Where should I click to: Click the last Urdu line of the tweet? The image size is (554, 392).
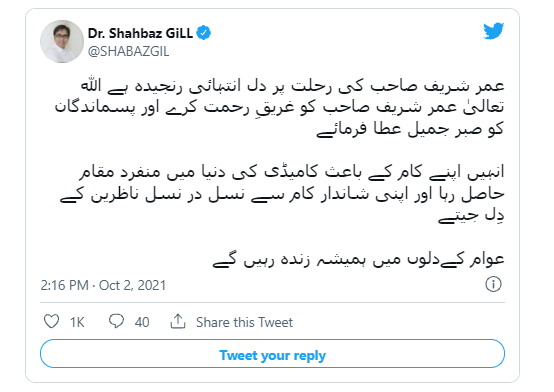(x=358, y=260)
